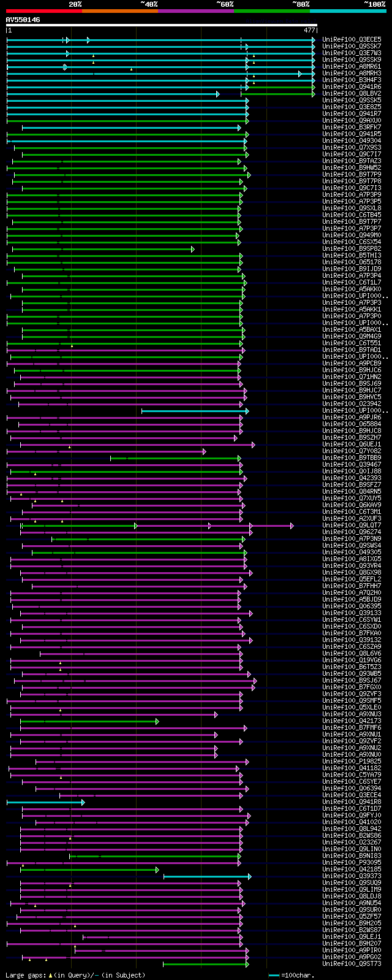Screen dimensions: 392x980
Task: Select label UniRef100_Q39373
Action: tap(352, 876)
